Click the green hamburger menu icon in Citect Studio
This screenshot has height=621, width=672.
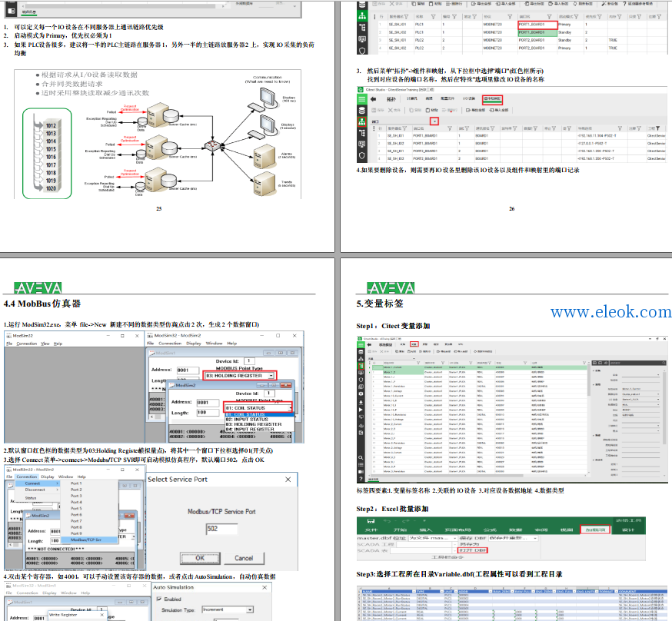click(x=361, y=99)
